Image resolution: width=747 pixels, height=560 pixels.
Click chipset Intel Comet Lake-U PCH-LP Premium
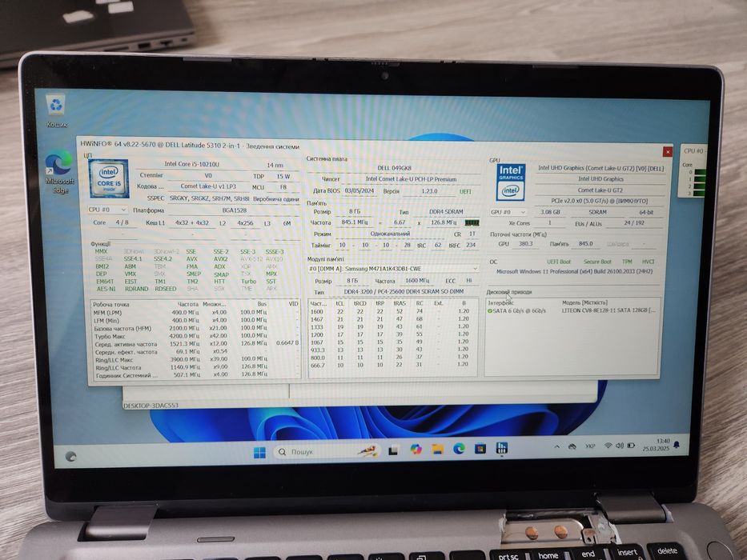(411, 179)
